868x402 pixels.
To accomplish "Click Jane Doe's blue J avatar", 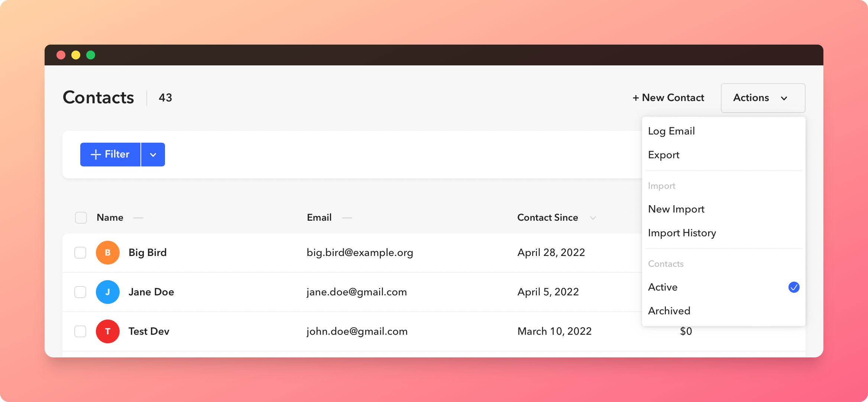I will click(108, 292).
